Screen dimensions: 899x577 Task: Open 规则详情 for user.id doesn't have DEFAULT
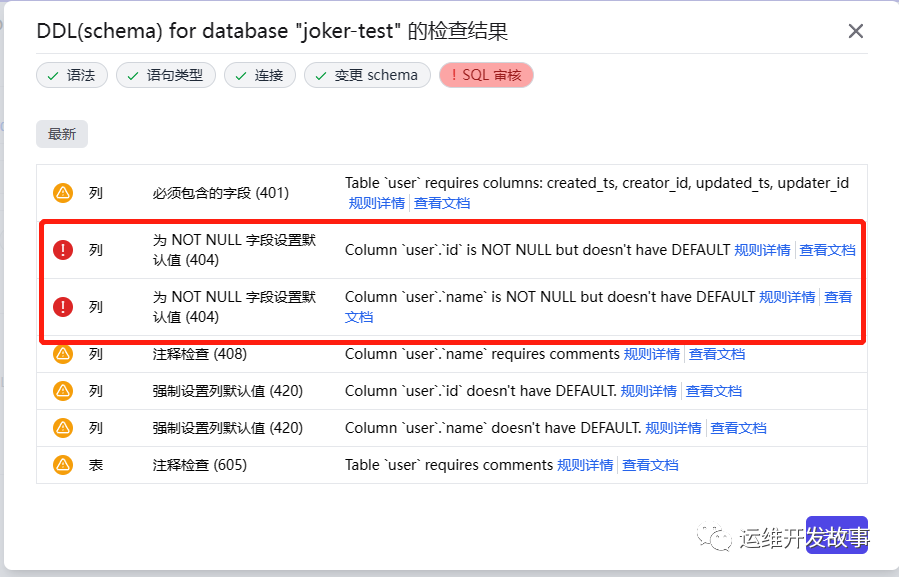(x=649, y=391)
